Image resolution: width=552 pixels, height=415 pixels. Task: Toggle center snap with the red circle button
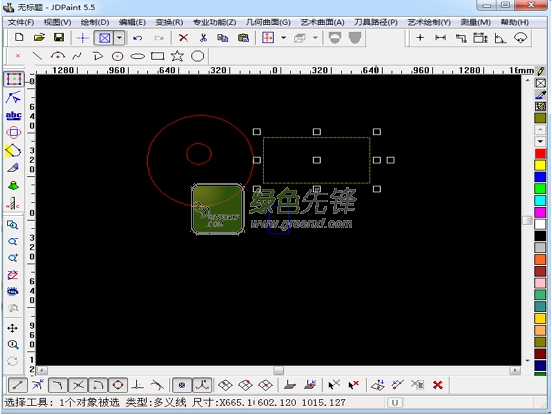[x=118, y=385]
